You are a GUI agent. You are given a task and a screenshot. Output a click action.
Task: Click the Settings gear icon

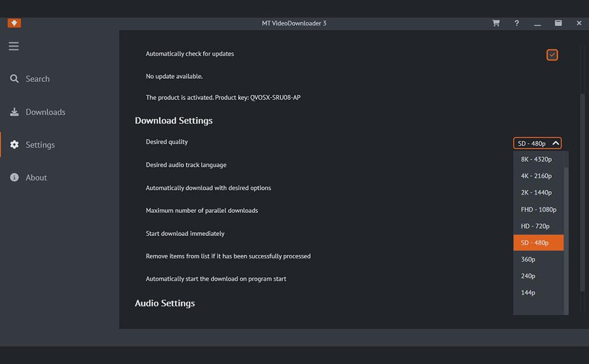pyautogui.click(x=15, y=144)
